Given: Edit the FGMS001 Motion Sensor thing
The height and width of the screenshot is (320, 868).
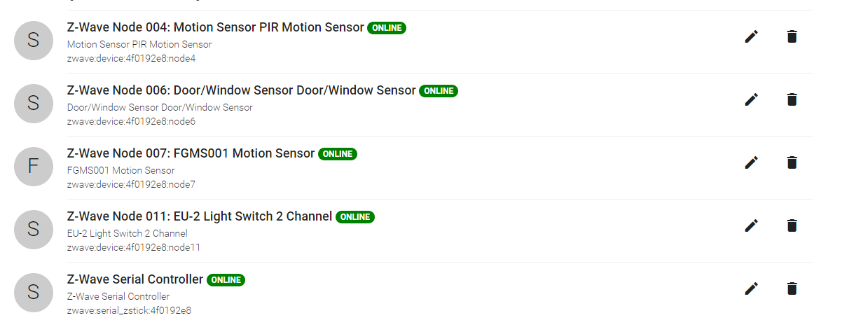Looking at the screenshot, I should click(751, 162).
